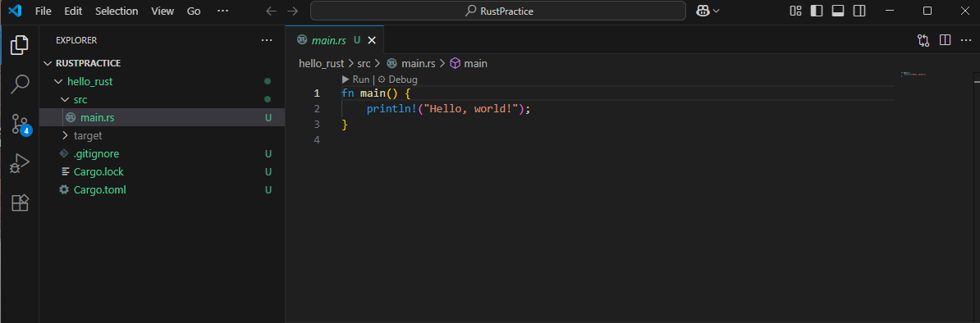This screenshot has width=980, height=323.
Task: Open the View menu
Action: pos(163,11)
